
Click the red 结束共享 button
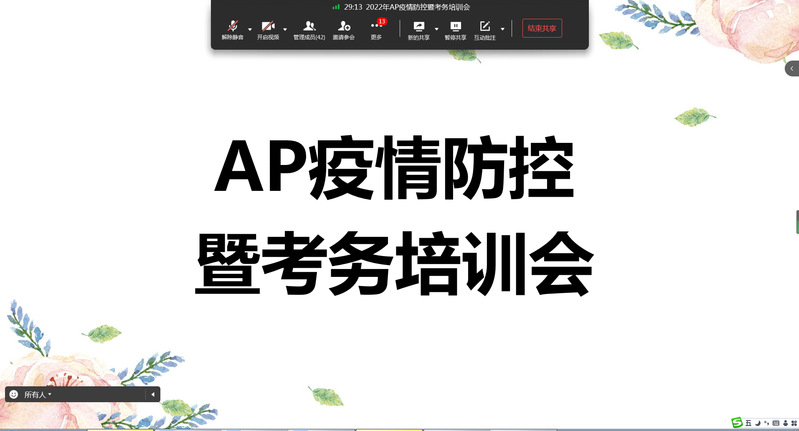pos(542,28)
